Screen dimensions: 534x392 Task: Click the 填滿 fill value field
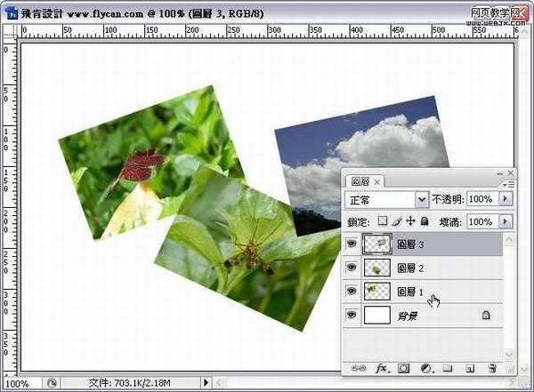pos(482,222)
